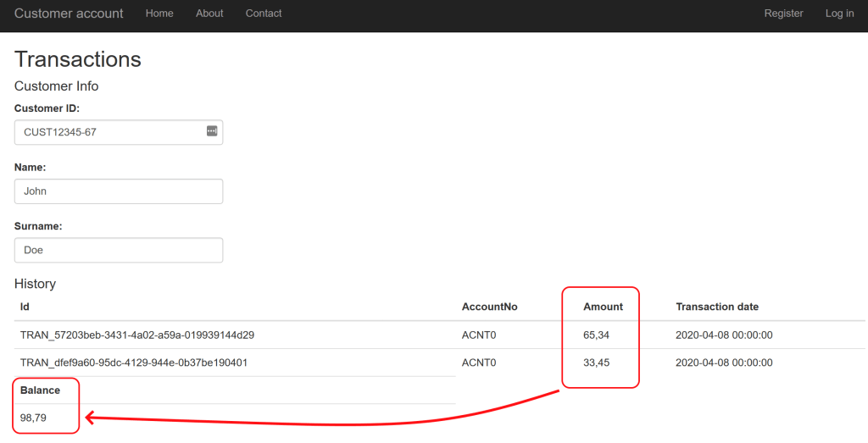Open the About menu item
The image size is (868, 443).
pos(209,14)
